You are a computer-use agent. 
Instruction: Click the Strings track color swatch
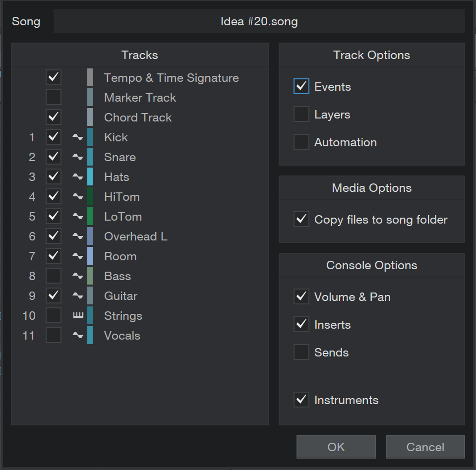click(90, 315)
